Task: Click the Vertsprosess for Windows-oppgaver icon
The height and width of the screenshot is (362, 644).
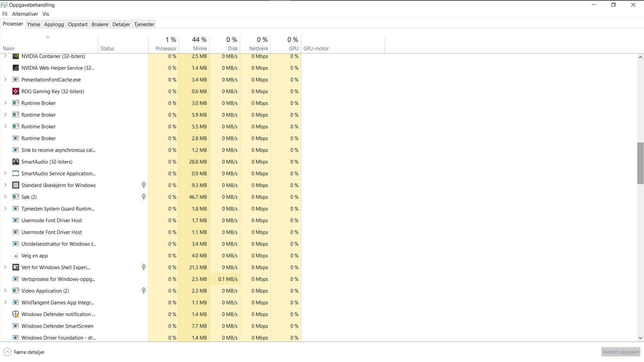Action: tap(15, 279)
